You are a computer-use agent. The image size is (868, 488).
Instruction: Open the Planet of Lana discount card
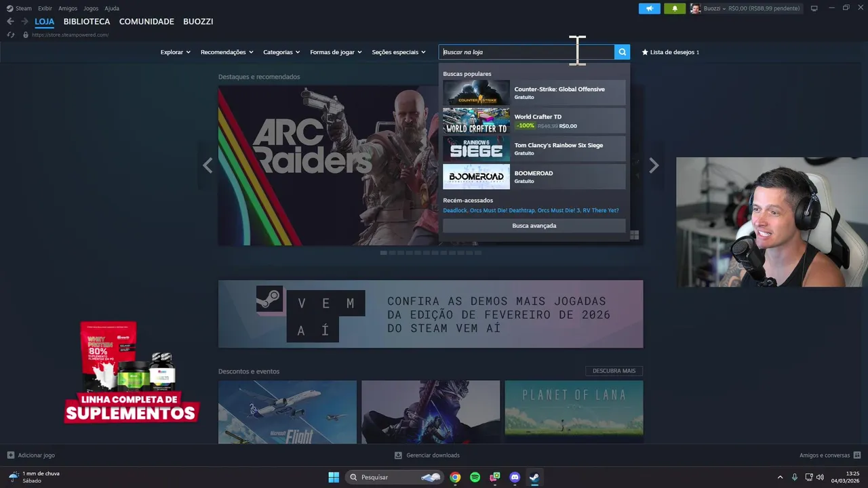[x=574, y=412]
